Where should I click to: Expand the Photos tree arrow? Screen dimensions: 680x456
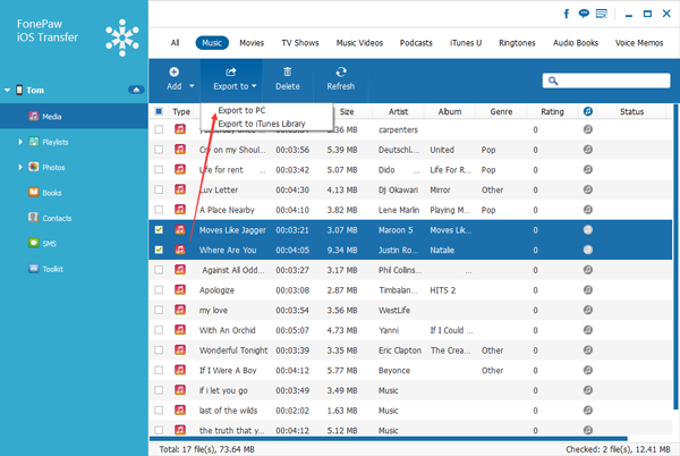[x=20, y=167]
